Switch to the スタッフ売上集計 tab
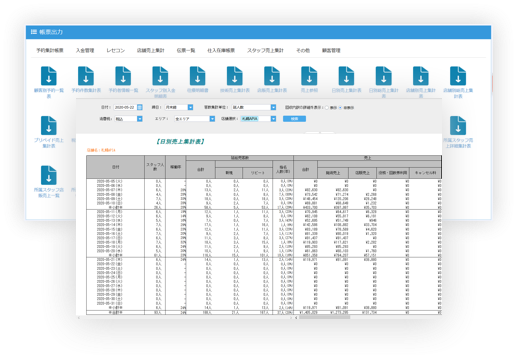The width and height of the screenshot is (517, 361). tap(265, 50)
